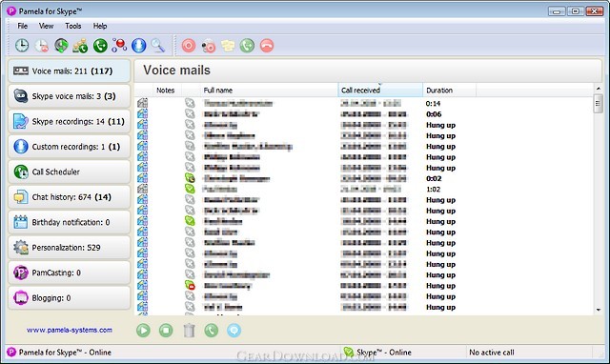Image resolution: width=610 pixels, height=364 pixels.
Task: Open the File menu
Action: pyautogui.click(x=23, y=26)
